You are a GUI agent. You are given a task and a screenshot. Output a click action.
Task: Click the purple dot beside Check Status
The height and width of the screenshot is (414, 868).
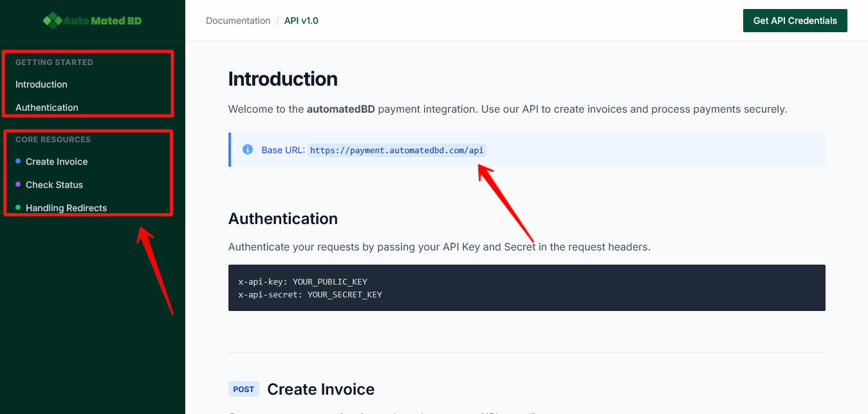[x=19, y=185]
